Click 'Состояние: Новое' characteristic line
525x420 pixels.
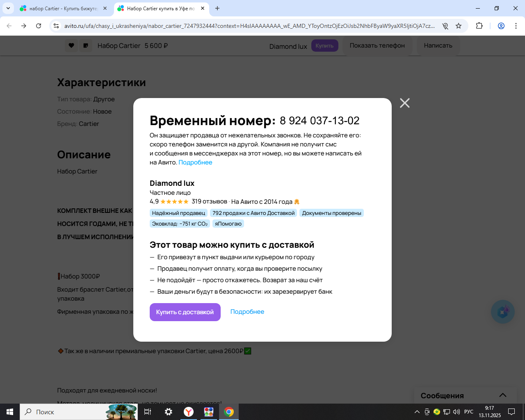click(84, 112)
